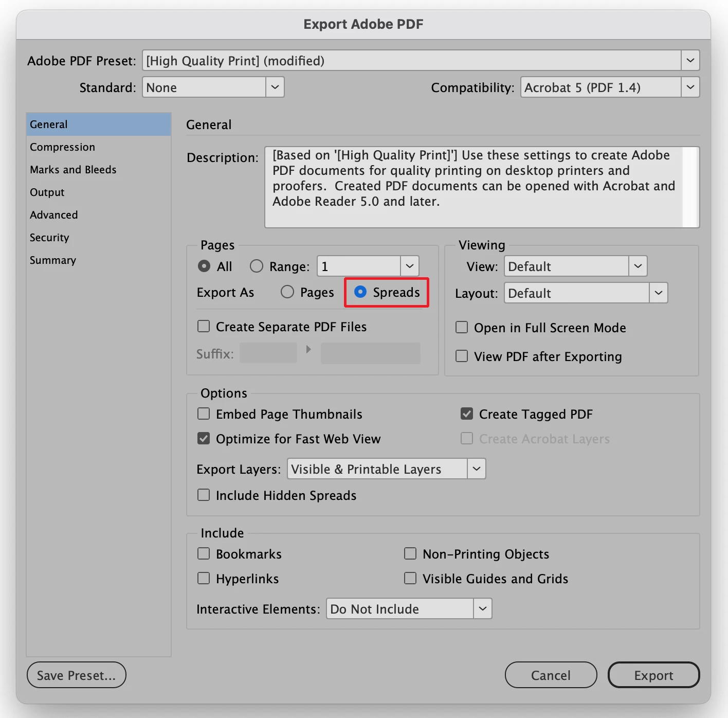This screenshot has height=718, width=728.
Task: Click the Export button
Action: pos(653,675)
